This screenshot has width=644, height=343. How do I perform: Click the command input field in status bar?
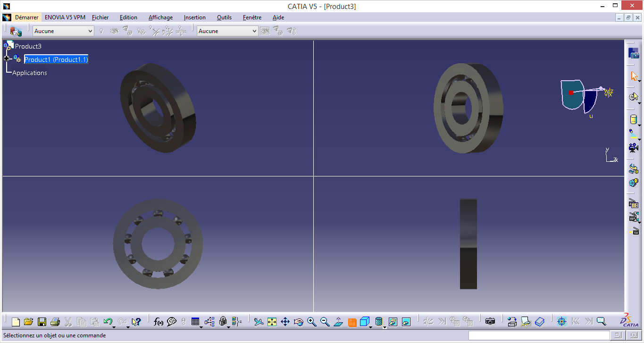(x=537, y=335)
